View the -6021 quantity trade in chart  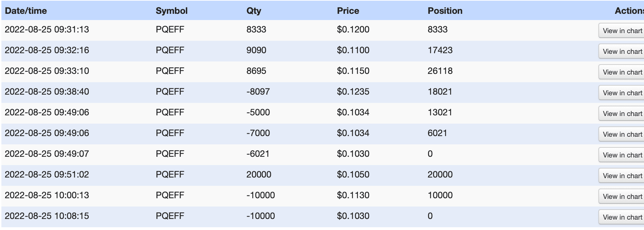tap(622, 155)
